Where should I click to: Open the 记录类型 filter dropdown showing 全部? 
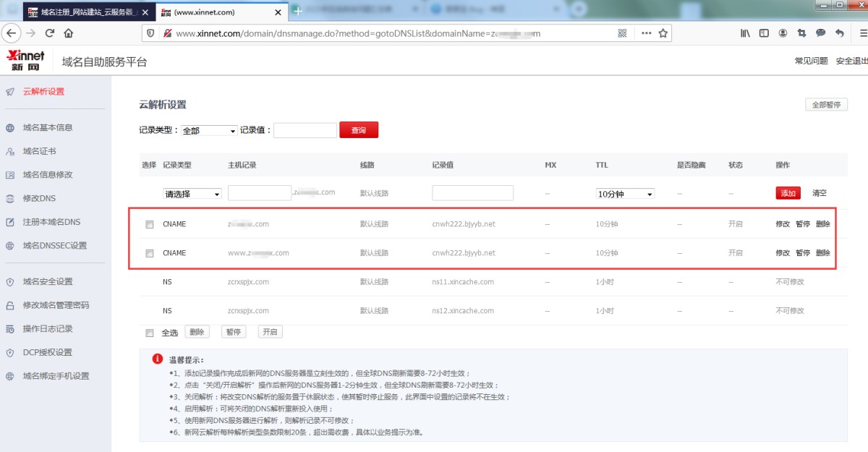(x=209, y=131)
